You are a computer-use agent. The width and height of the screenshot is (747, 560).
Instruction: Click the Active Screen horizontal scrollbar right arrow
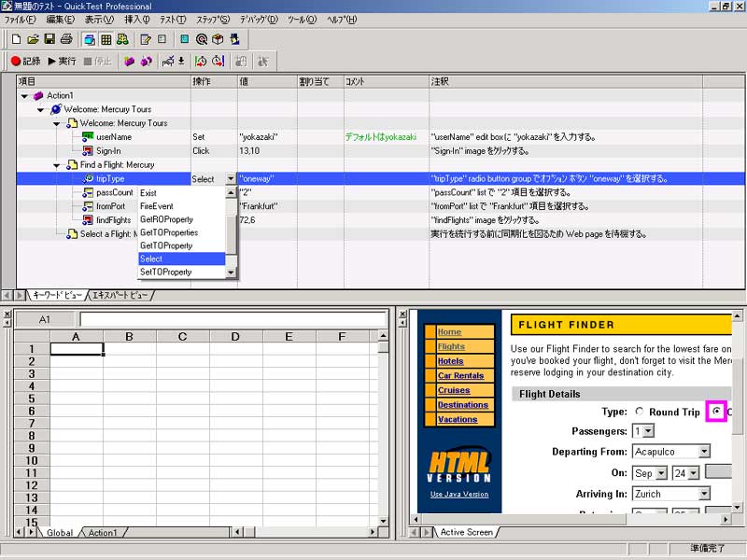(726, 520)
